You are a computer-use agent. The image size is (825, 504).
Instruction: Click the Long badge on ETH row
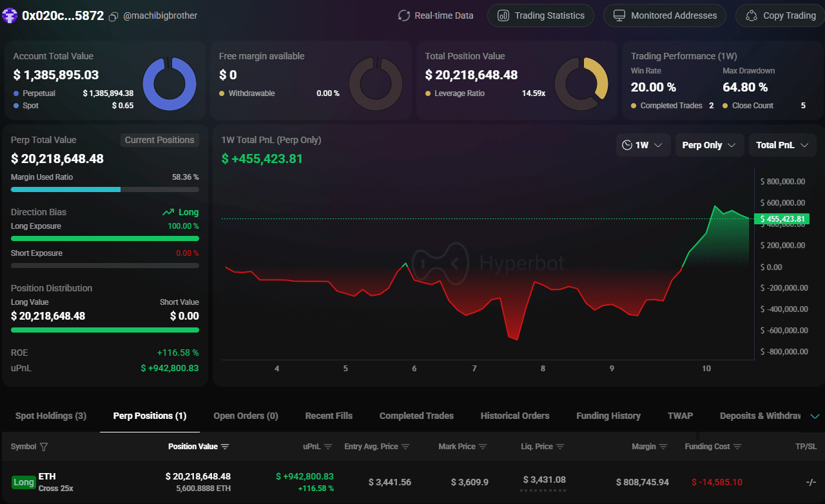tap(24, 482)
